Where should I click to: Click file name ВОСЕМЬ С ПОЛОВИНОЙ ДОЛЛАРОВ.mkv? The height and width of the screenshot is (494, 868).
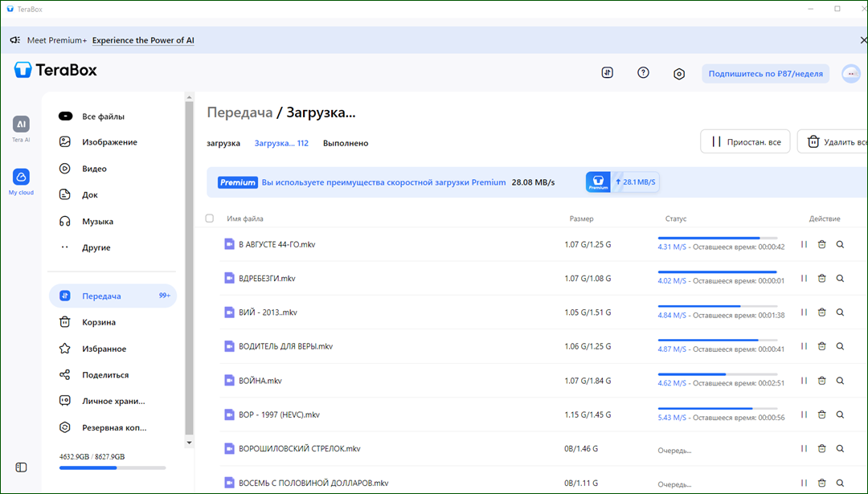coord(313,483)
